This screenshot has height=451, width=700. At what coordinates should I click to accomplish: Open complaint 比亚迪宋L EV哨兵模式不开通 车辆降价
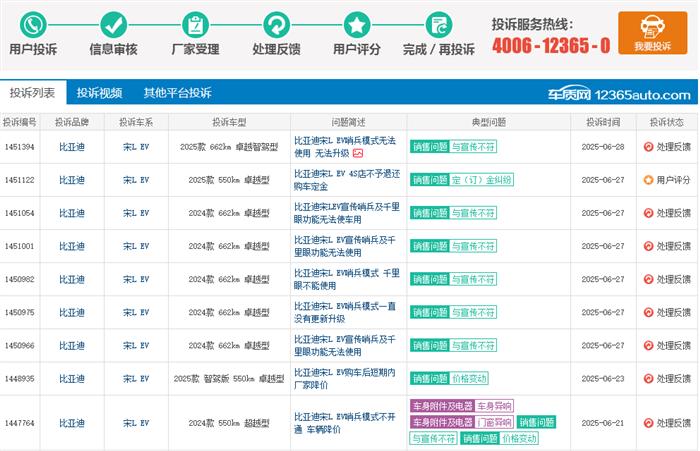[345, 423]
